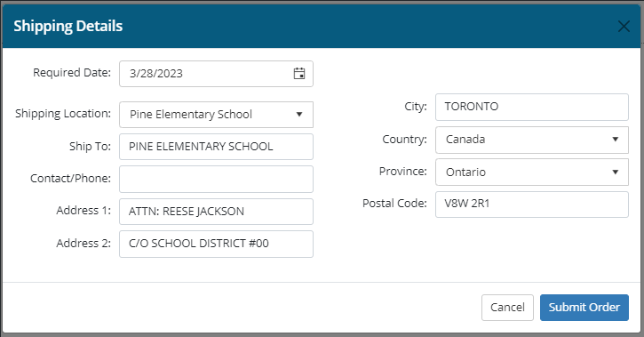Click the "City:" label text
644x337 pixels.
(x=416, y=106)
